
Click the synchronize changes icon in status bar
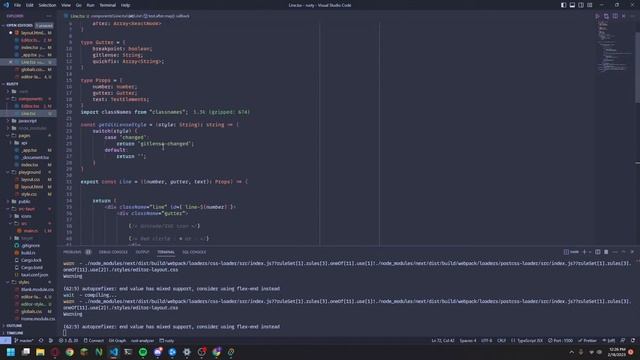(x=41, y=340)
